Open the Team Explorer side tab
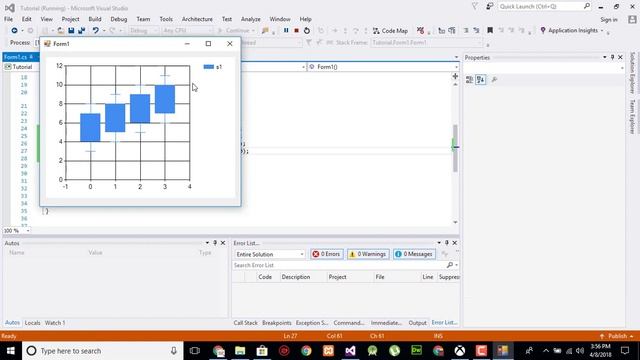Image resolution: width=640 pixels, height=360 pixels. click(633, 117)
